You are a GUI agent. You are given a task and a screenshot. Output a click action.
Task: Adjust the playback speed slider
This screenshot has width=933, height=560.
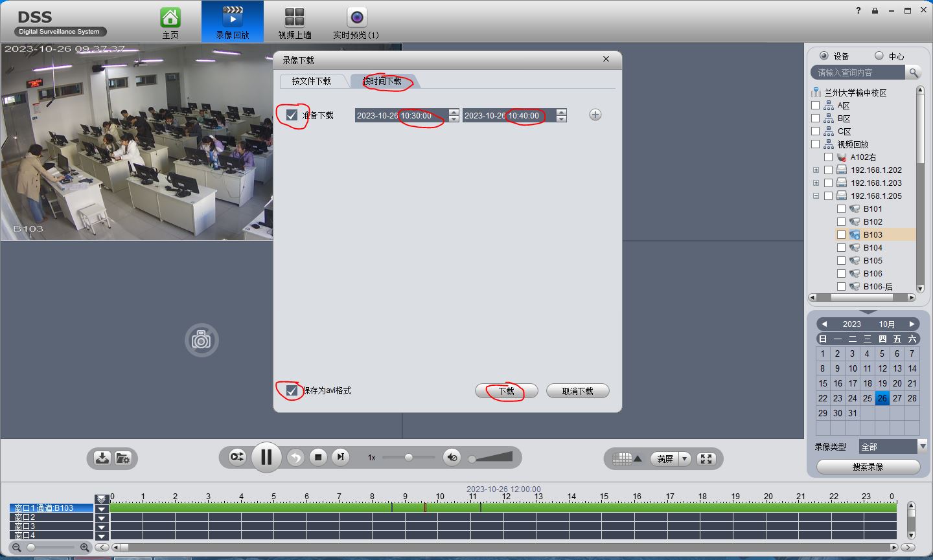click(x=409, y=457)
